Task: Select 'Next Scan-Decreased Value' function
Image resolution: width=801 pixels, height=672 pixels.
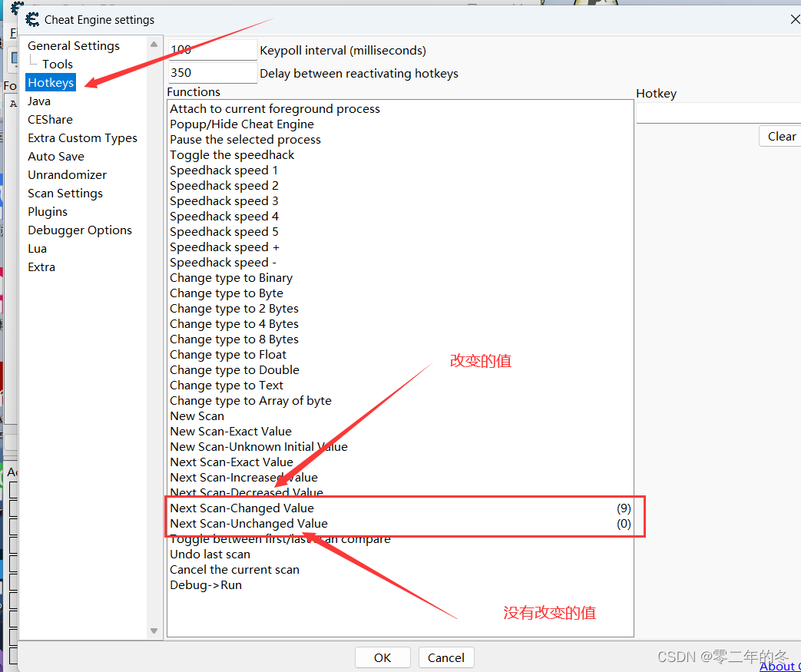Action: [x=400, y=492]
